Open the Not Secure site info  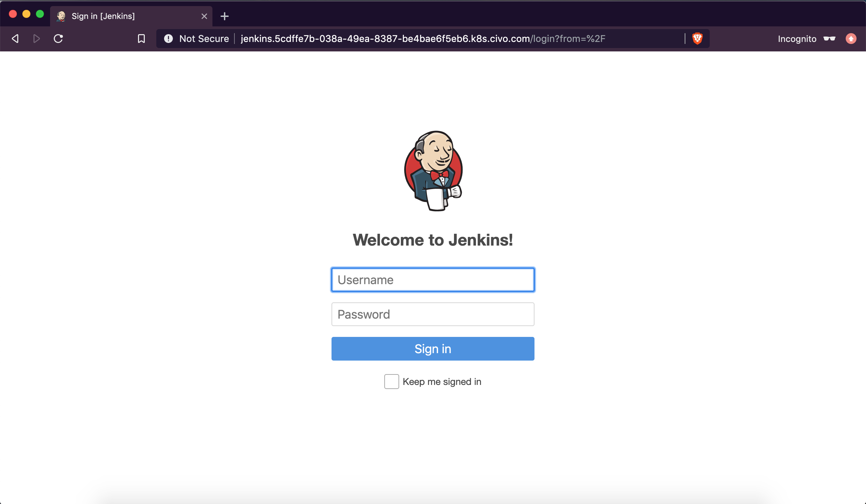tap(196, 39)
